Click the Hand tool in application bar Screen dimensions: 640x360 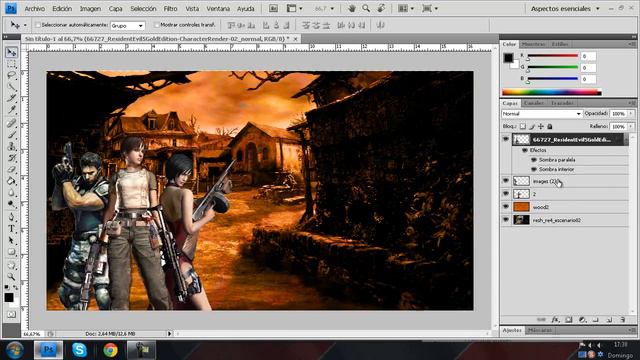(351, 8)
